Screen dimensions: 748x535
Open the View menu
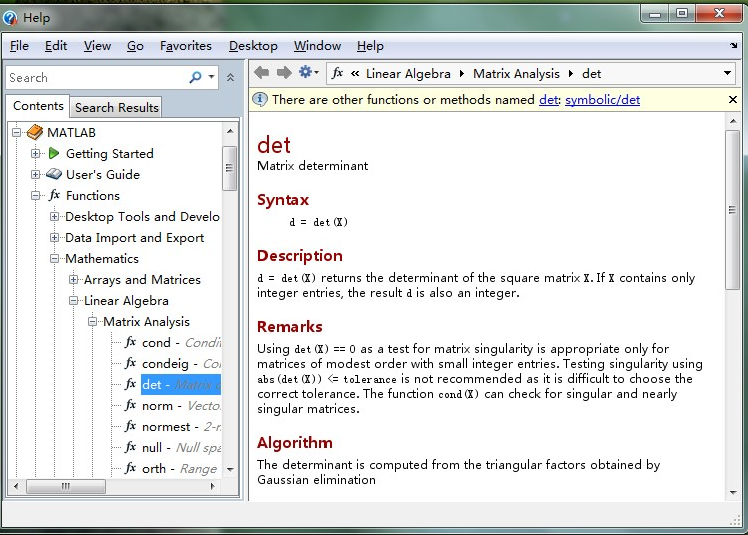97,46
